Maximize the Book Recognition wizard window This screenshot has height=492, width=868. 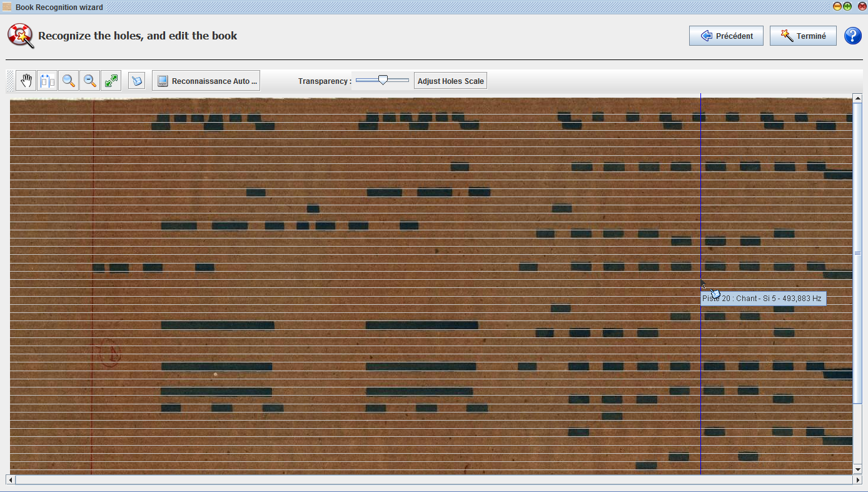coord(847,6)
